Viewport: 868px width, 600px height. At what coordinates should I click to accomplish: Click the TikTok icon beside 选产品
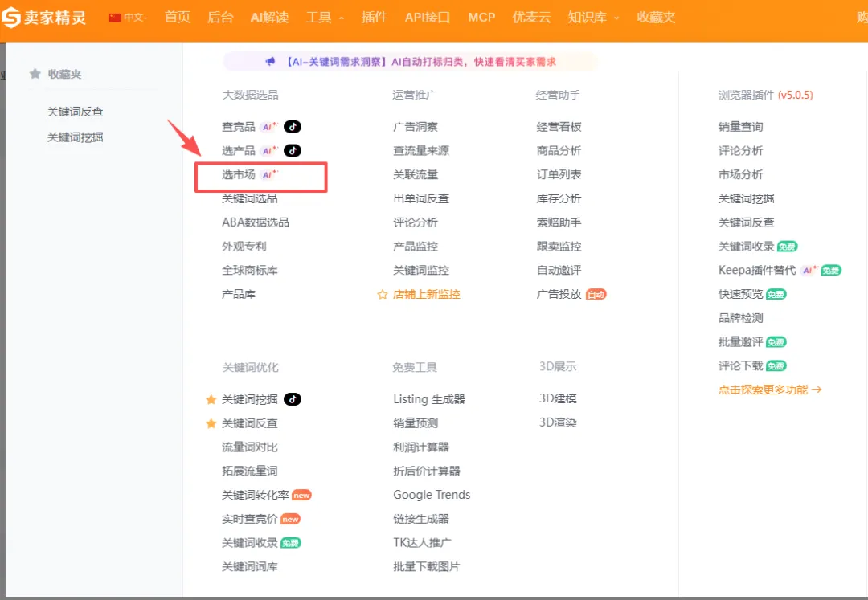coord(293,150)
